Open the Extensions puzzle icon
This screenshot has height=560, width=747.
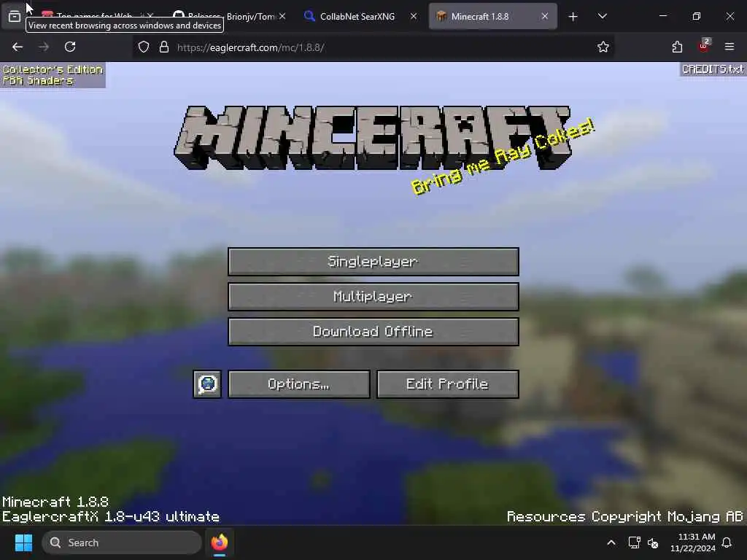pos(677,47)
